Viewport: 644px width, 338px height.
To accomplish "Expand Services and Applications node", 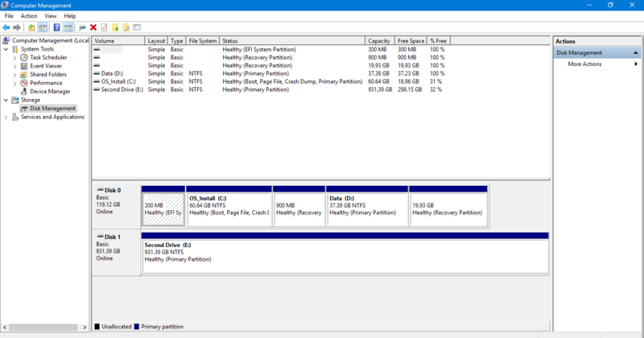I will point(6,117).
